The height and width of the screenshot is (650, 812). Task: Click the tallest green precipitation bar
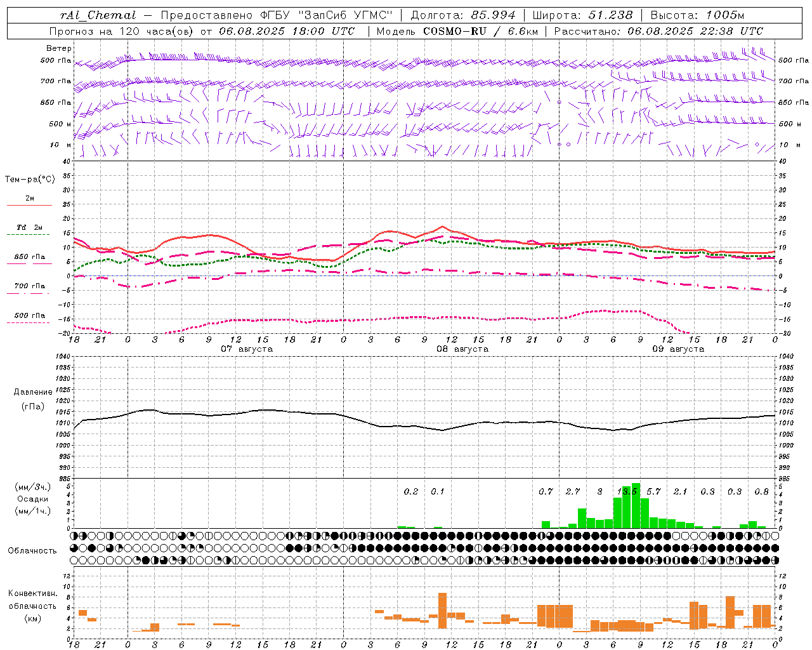[x=636, y=505]
